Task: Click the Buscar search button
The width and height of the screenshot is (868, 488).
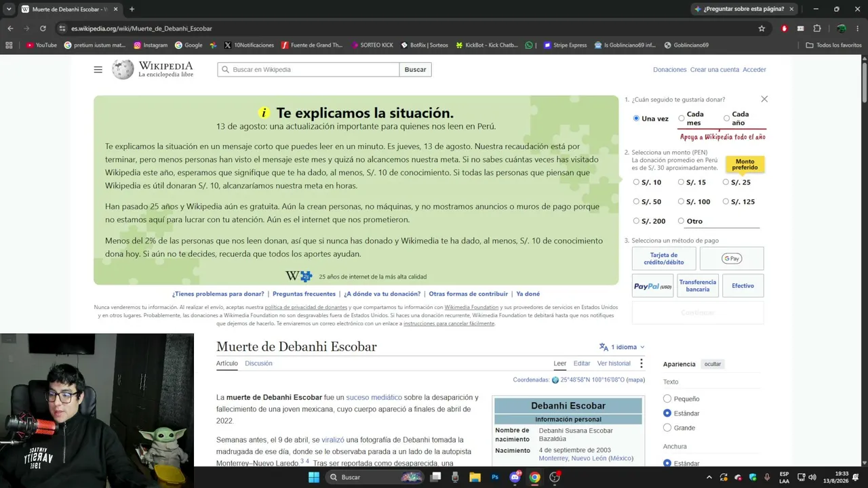Action: pyautogui.click(x=415, y=70)
